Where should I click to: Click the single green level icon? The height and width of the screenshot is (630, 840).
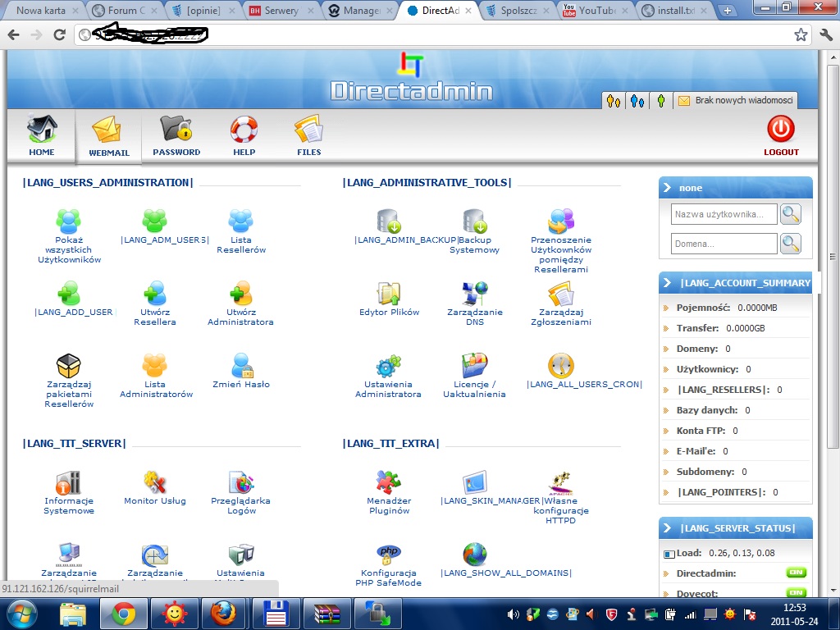click(x=661, y=101)
